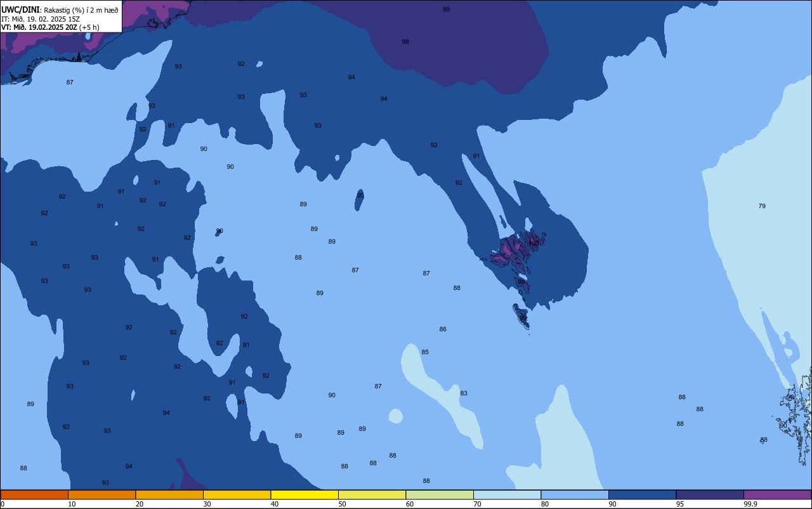The width and height of the screenshot is (812, 509).
Task: Click the value 100 over the Faroe Islands
Action: pos(534,243)
